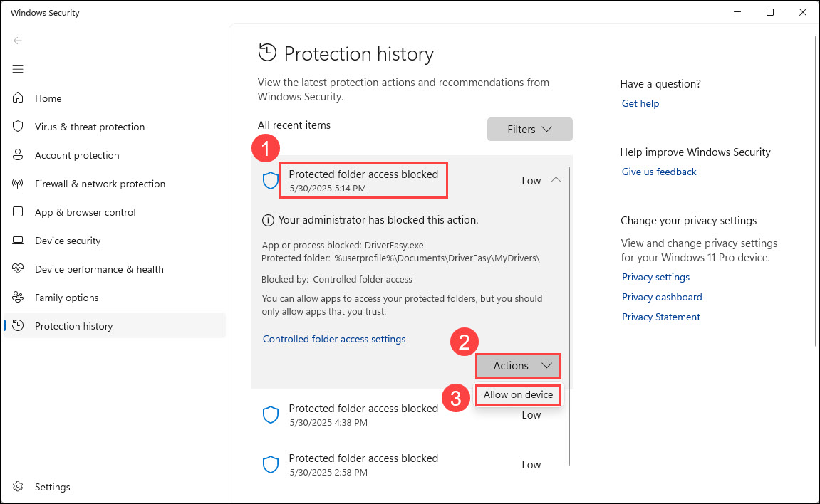Viewport: 820px width, 504px height.
Task: Click the Home house icon in sidebar
Action: coord(19,98)
